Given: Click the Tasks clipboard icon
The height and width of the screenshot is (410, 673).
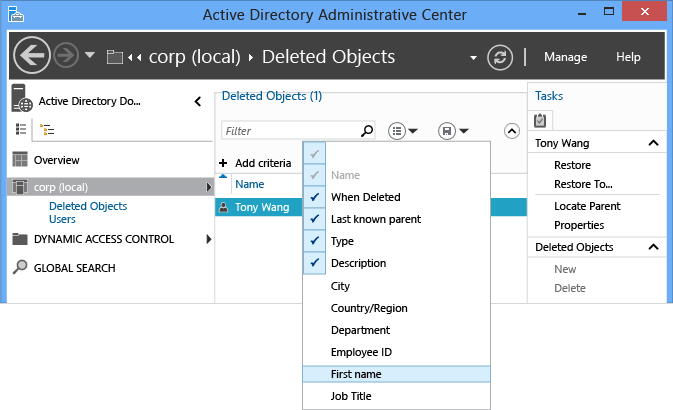Looking at the screenshot, I should pos(540,120).
